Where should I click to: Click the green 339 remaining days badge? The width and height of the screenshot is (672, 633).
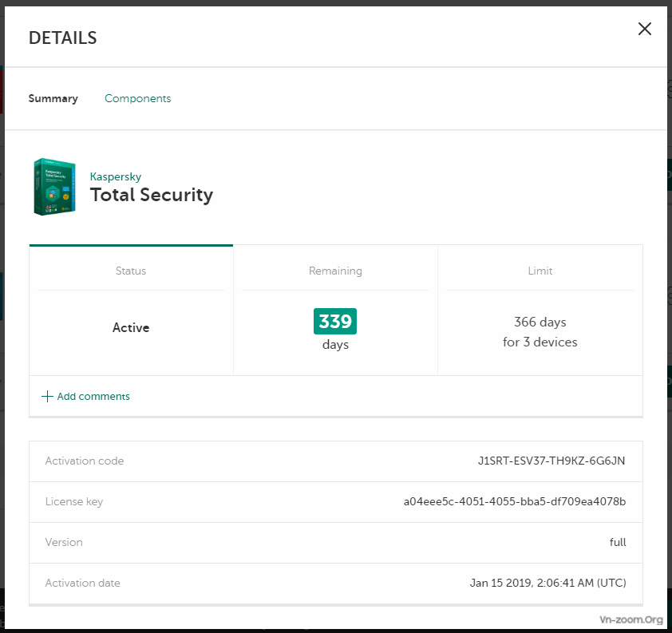pyautogui.click(x=335, y=321)
